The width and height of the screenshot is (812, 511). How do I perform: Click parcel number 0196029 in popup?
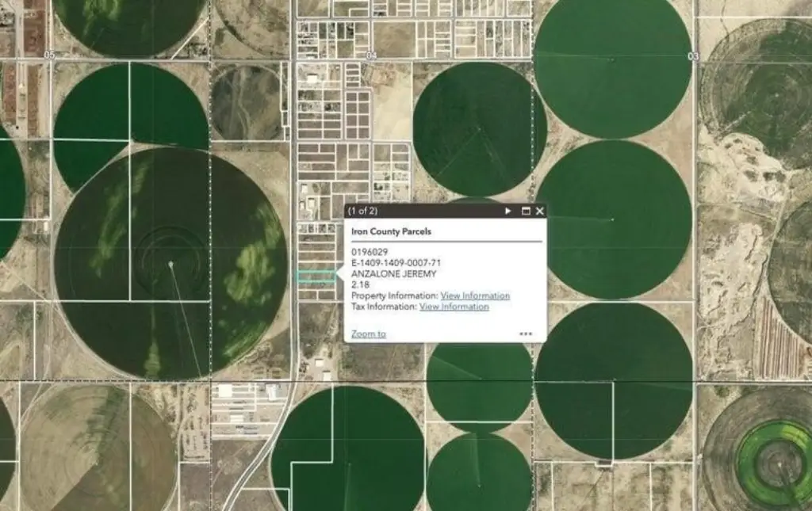click(x=369, y=252)
